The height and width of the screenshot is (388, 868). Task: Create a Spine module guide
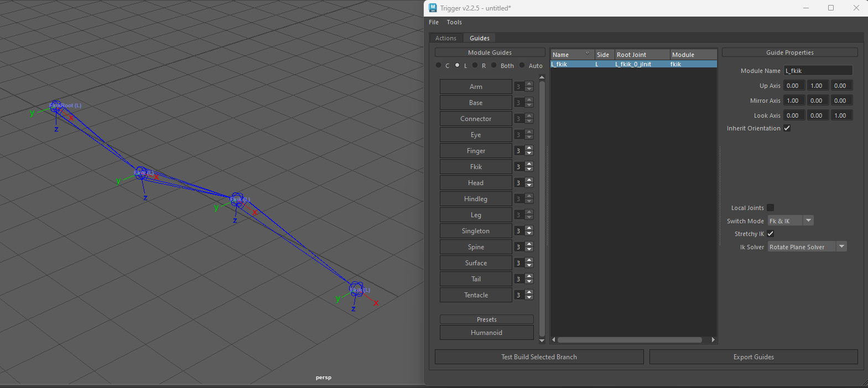(x=476, y=247)
